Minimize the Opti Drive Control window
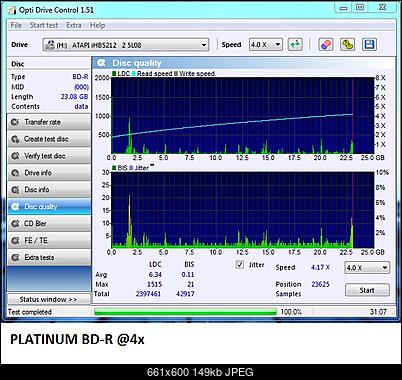 click(344, 8)
